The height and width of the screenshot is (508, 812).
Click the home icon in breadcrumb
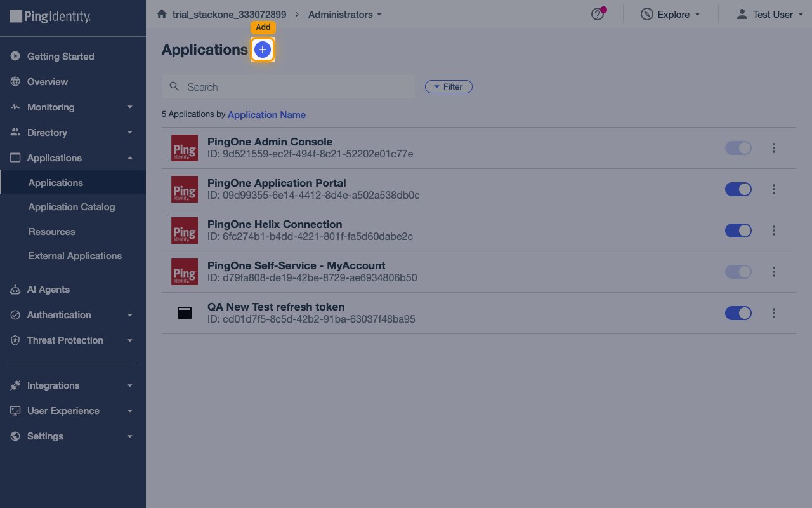[161, 14]
